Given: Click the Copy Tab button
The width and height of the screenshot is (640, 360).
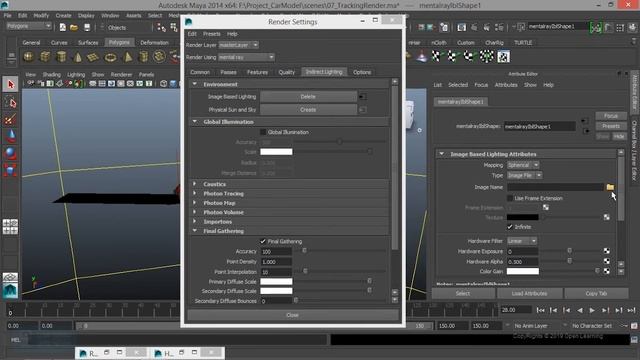Looking at the screenshot, I should (x=596, y=293).
